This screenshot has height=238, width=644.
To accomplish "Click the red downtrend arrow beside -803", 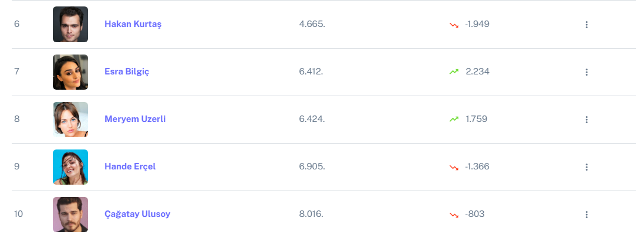I will [454, 215].
